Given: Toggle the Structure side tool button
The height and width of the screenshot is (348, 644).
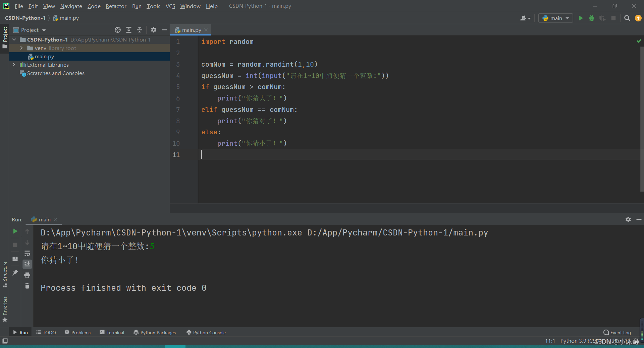Looking at the screenshot, I should click(x=5, y=274).
